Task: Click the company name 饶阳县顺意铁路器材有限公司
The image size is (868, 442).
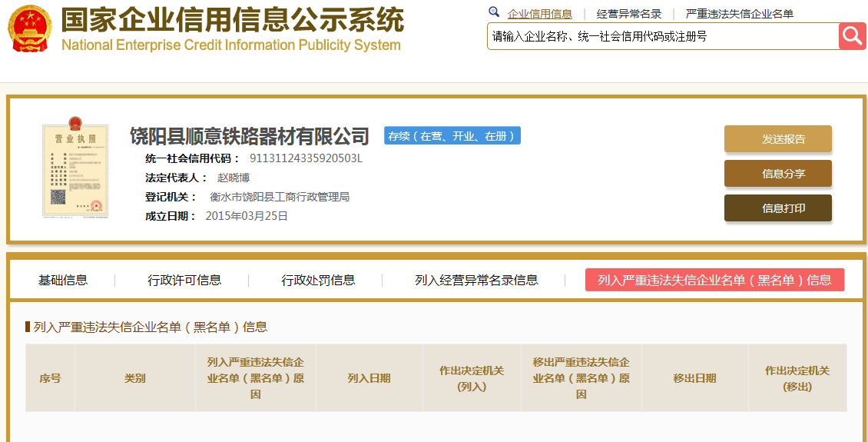Action: pyautogui.click(x=250, y=136)
